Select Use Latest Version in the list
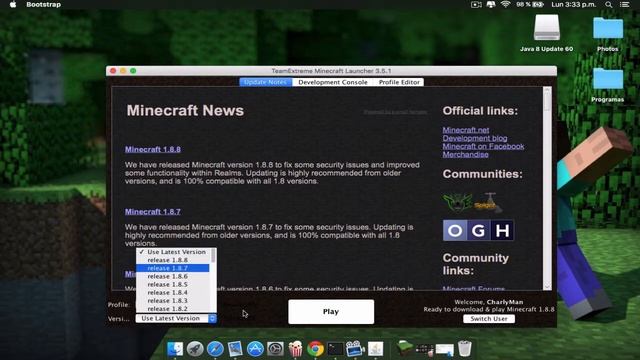640x360 pixels. coord(173,252)
